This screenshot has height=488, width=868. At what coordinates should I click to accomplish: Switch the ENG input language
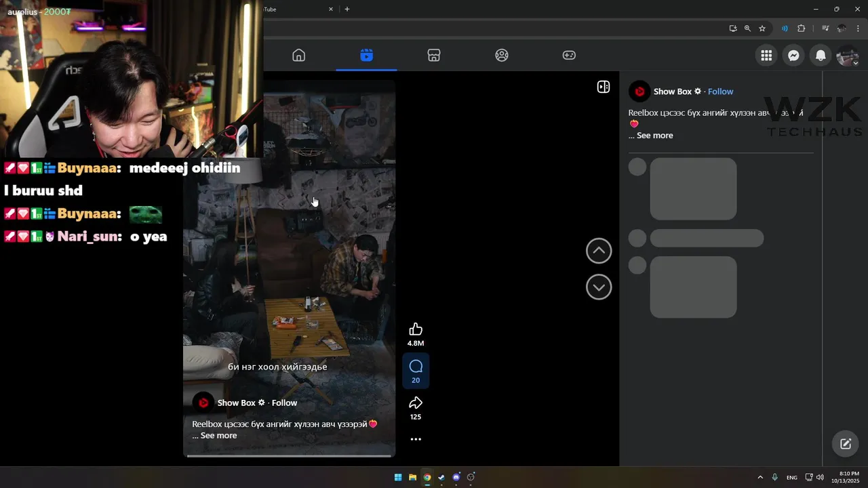click(791, 478)
